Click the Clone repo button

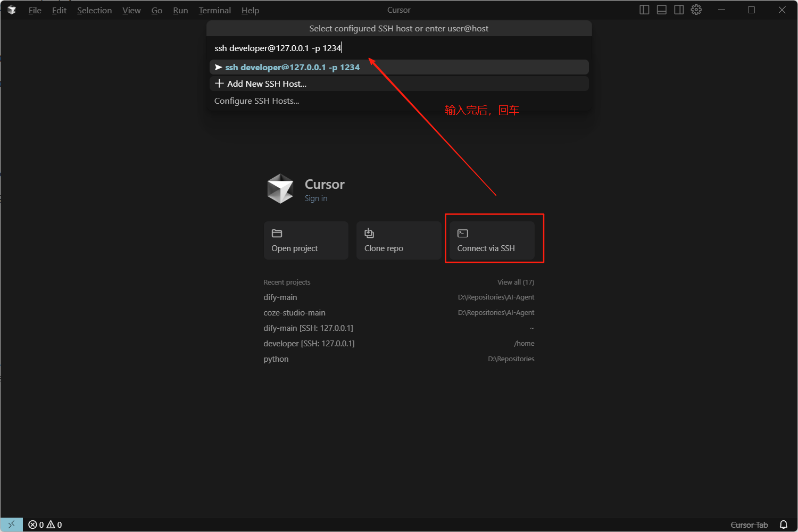399,240
